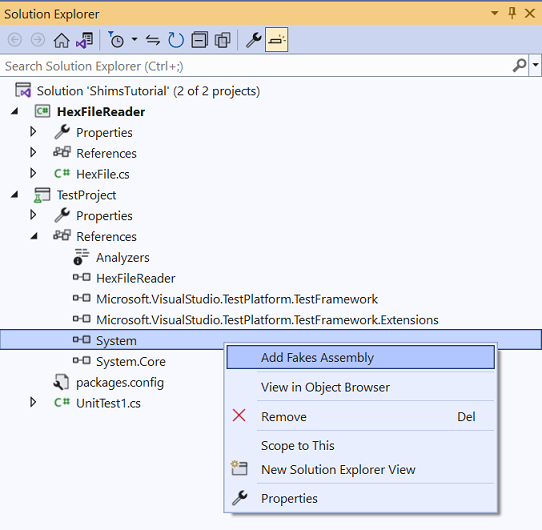Open Properties wrench icon in toolbar

pyautogui.click(x=253, y=40)
